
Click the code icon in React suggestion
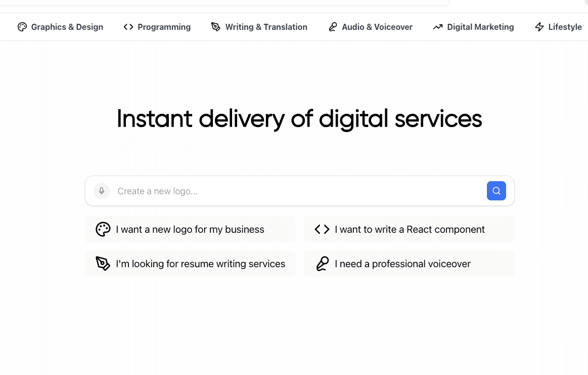[322, 229]
